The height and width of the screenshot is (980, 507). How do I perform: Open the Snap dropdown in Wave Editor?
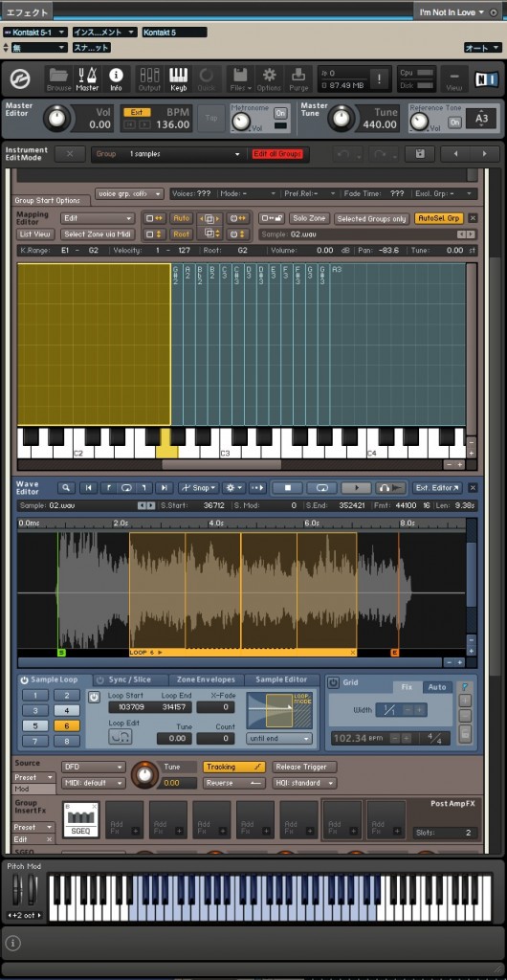pos(199,487)
